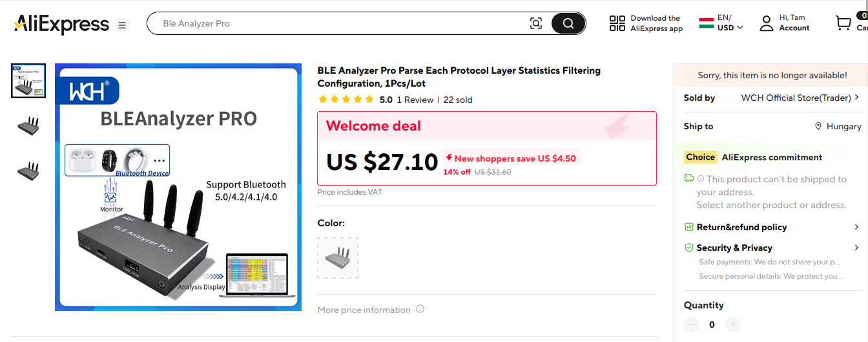Increase quantity with the plus button

tap(732, 325)
